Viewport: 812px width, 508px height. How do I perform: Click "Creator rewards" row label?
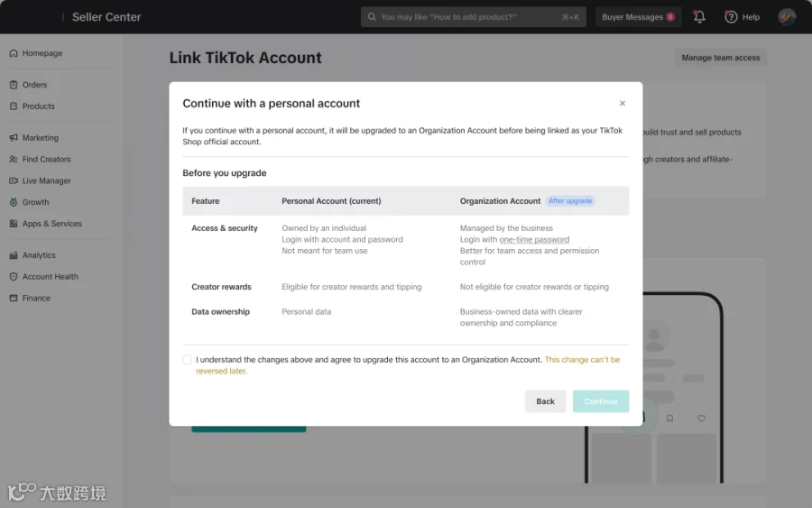point(221,286)
